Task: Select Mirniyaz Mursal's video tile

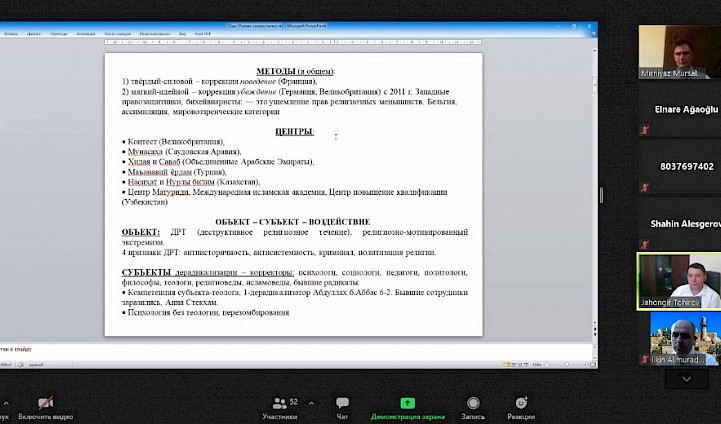Action: click(680, 52)
